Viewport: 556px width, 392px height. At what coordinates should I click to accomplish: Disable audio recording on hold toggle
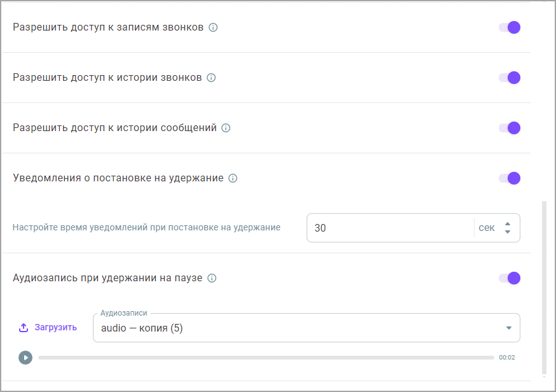[510, 279]
